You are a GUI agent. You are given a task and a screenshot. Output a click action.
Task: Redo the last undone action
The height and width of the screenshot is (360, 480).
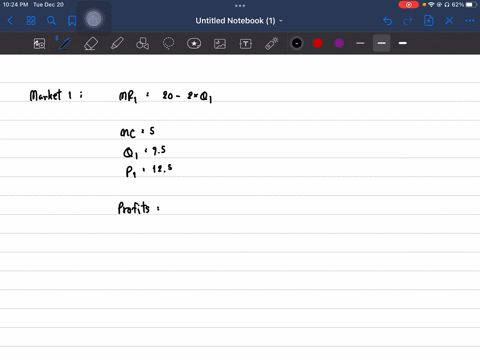point(408,21)
